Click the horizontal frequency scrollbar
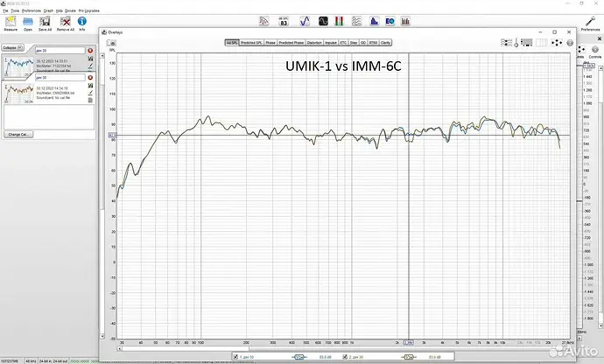Image resolution: width=604 pixels, height=364 pixels. pos(345,348)
